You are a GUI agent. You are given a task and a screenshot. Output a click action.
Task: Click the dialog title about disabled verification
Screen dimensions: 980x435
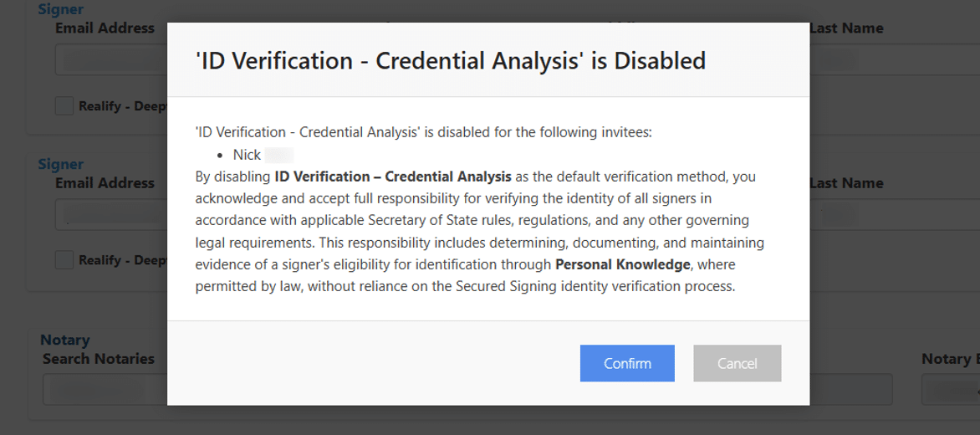[451, 60]
